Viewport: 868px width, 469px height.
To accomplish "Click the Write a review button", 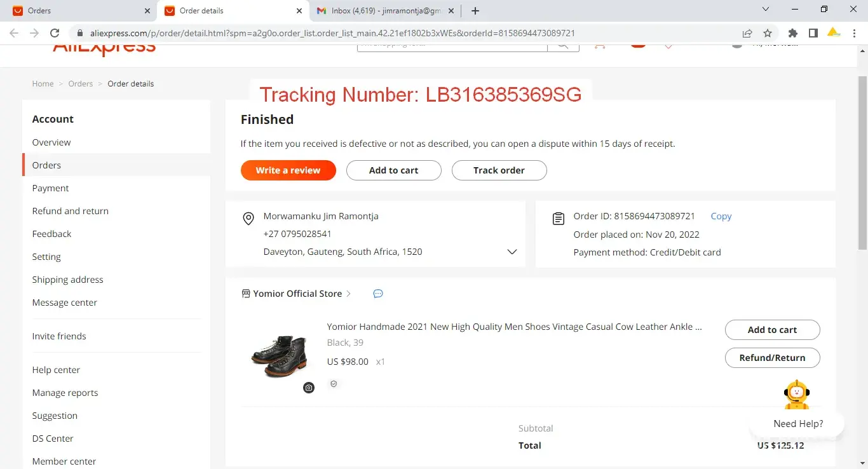I will click(x=288, y=170).
